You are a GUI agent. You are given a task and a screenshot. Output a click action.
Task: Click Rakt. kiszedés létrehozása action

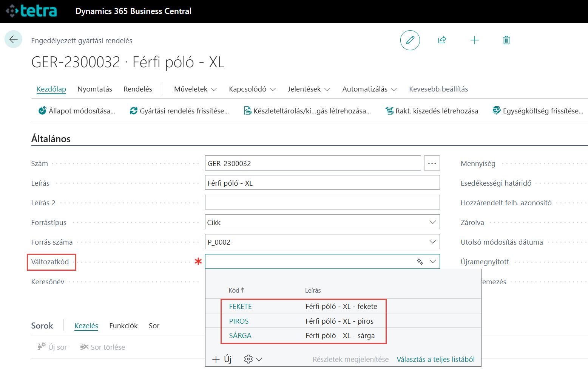pos(432,111)
